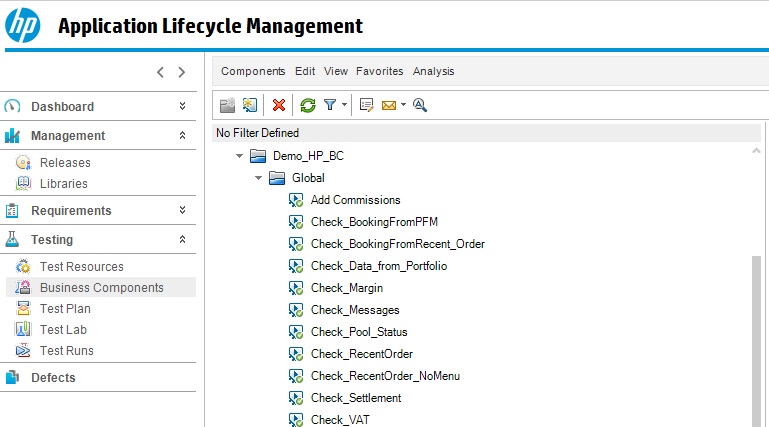The image size is (769, 427).
Task: Open the Analysis menu
Action: [x=434, y=71]
